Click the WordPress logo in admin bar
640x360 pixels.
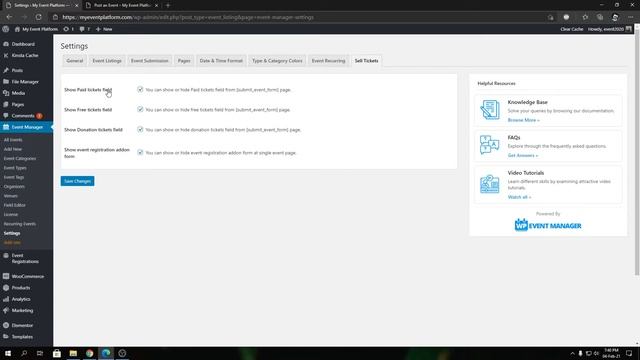tap(6, 29)
